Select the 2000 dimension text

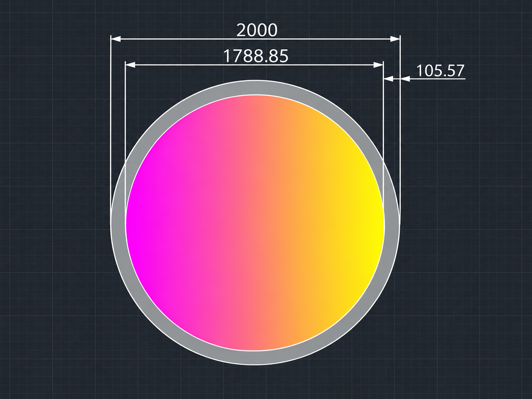[x=257, y=30]
